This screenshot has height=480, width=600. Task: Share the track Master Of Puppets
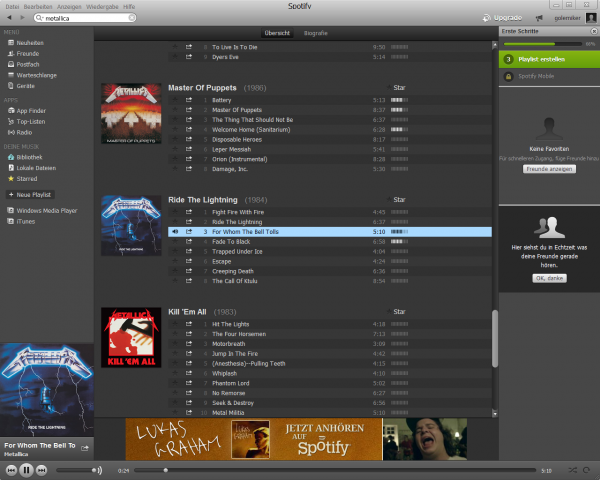point(189,110)
